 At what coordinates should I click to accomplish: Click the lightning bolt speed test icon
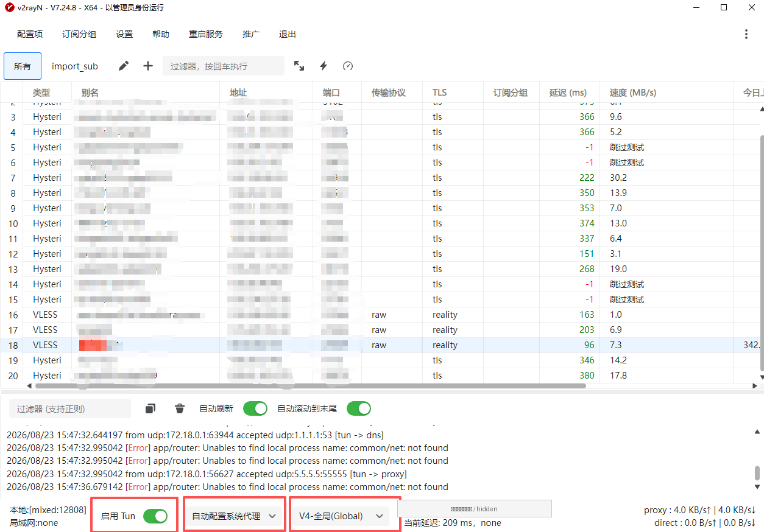(324, 66)
